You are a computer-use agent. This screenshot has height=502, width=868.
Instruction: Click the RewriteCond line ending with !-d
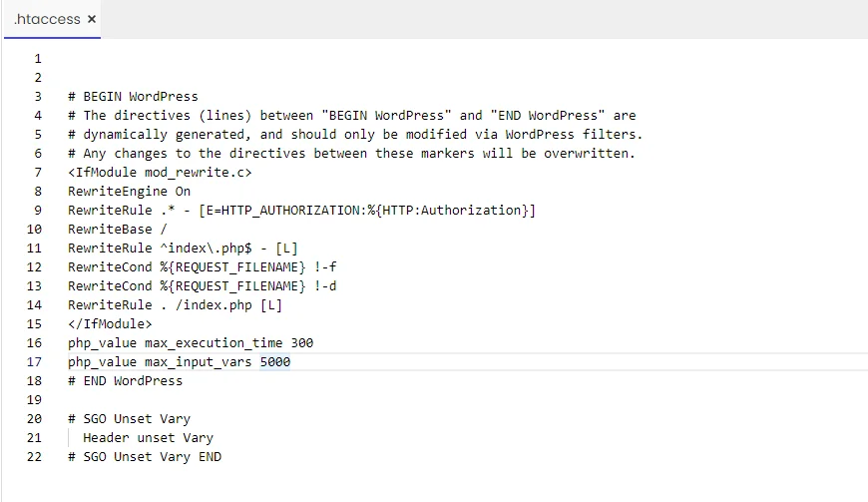203,286
